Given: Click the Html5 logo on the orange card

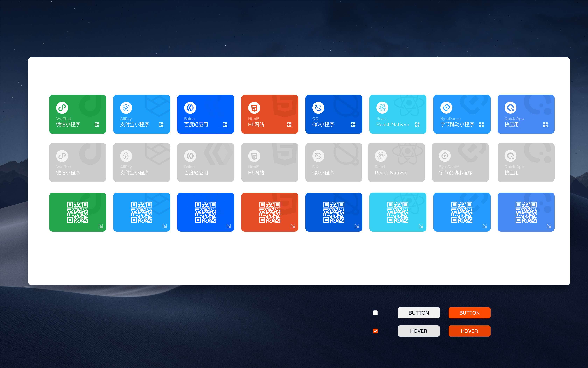Looking at the screenshot, I should click(254, 108).
